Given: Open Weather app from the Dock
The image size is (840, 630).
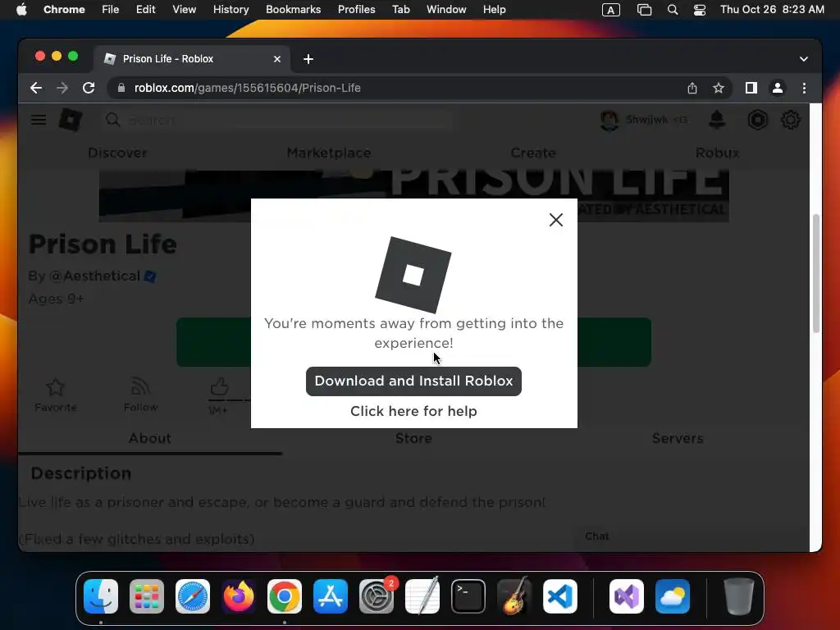Looking at the screenshot, I should [x=673, y=596].
